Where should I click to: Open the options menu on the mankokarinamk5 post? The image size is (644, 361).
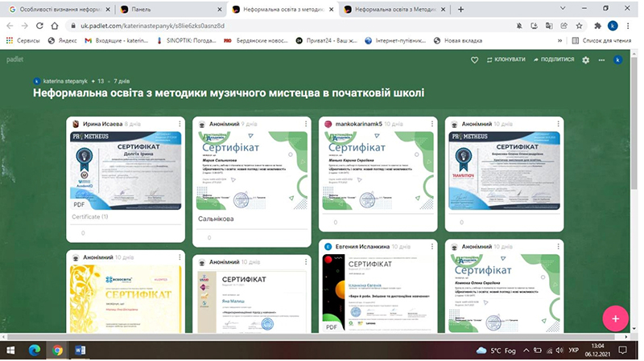[x=432, y=124]
